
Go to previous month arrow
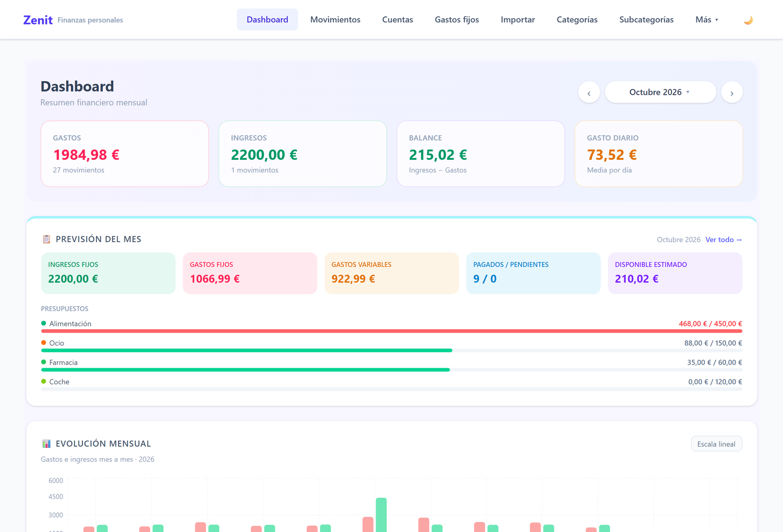tap(589, 92)
